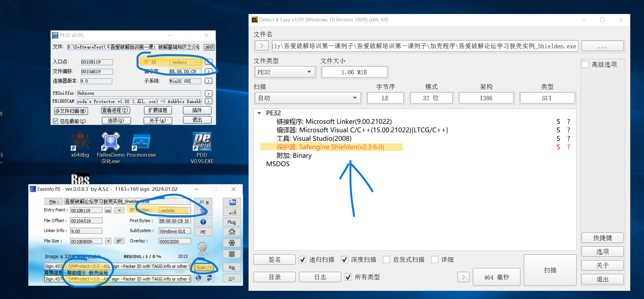This screenshot has height=299, width=644.
Task: Click the bar chart statistics icon in Exeinfo PE
Action: click(x=232, y=212)
